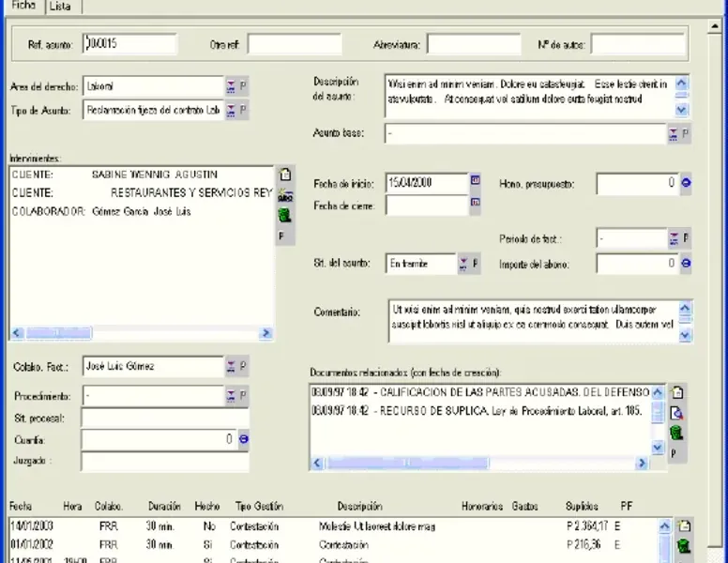Click the P button beside Colabo. Fact.
Viewport: 728px width, 563px height.
(243, 366)
